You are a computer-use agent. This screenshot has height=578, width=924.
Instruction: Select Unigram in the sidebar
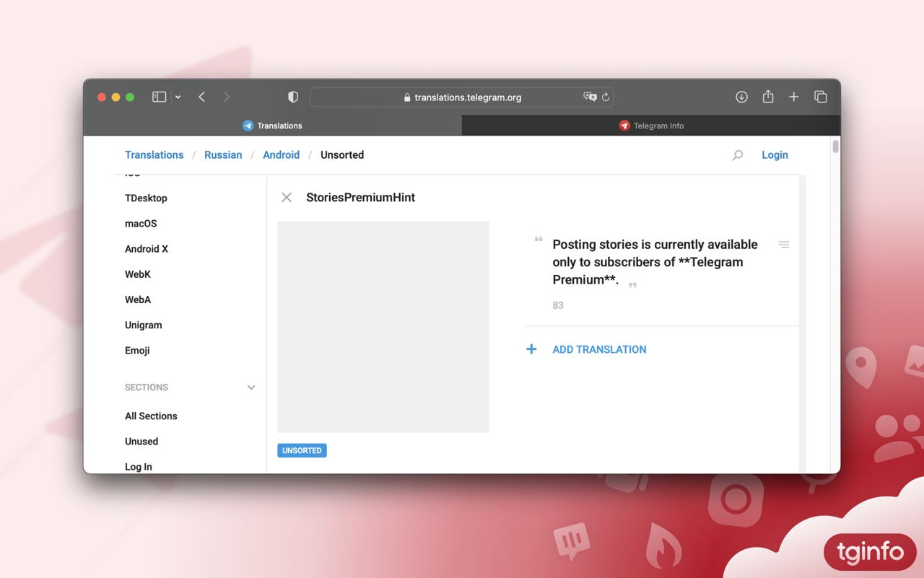pyautogui.click(x=144, y=325)
